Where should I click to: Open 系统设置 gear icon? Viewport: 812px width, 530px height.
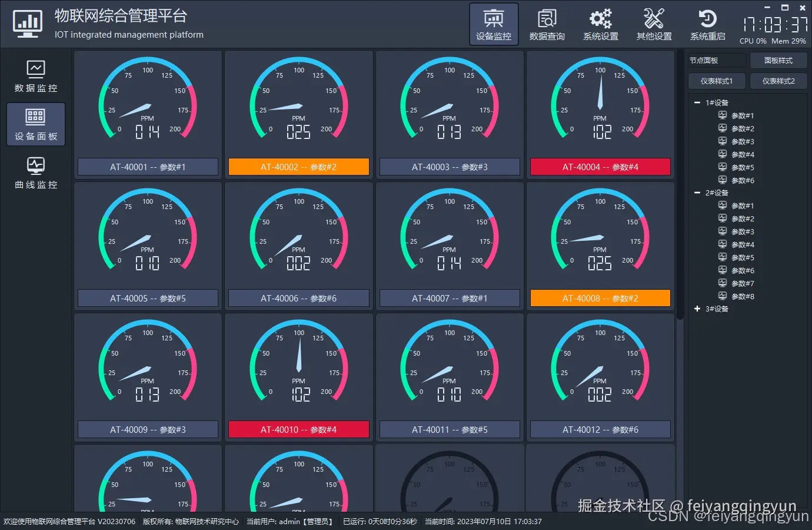coord(601,18)
